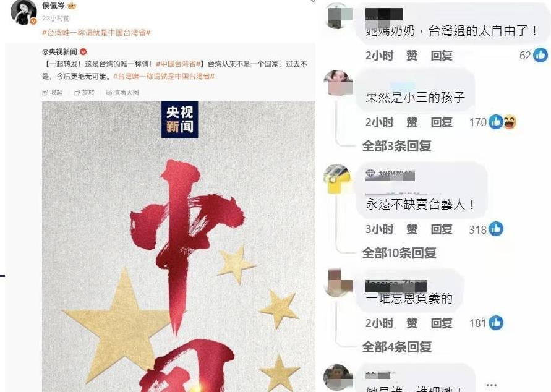Click the like reaction icon beside 181
The width and height of the screenshot is (551, 392).
[496, 323]
